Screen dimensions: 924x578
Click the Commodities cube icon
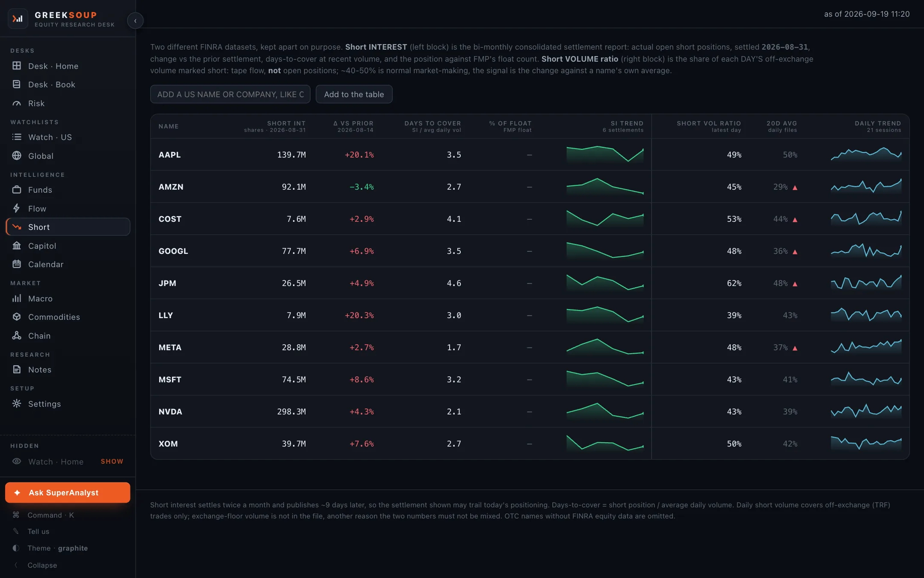pyautogui.click(x=17, y=317)
